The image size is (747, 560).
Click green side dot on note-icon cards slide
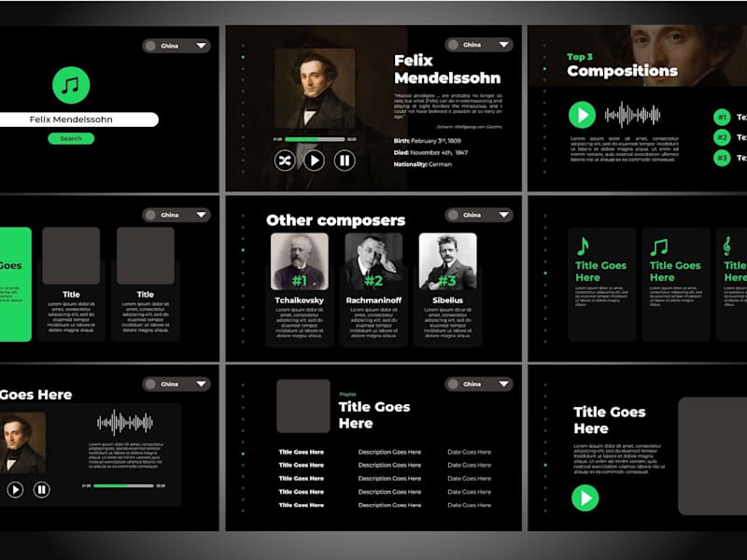click(545, 273)
